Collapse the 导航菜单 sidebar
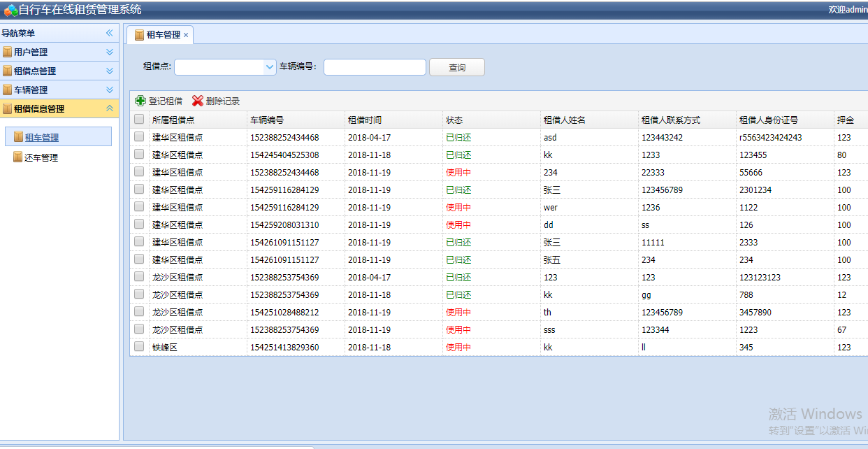This screenshot has height=449, width=868. point(110,33)
